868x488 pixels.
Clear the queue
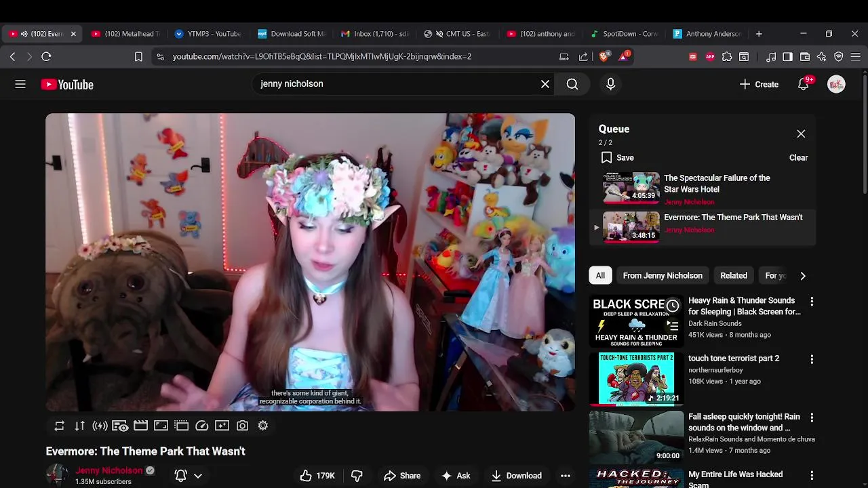pyautogui.click(x=798, y=158)
